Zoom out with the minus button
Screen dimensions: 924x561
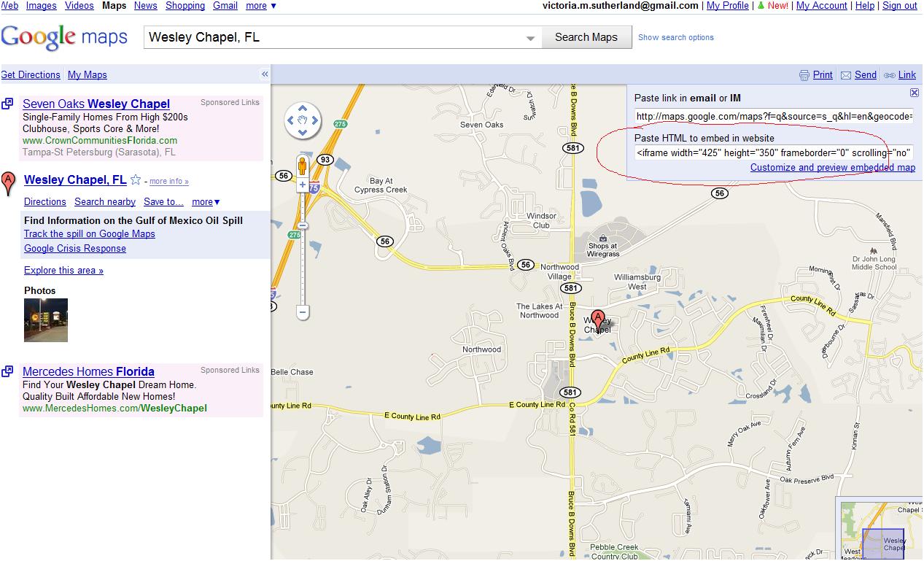coord(303,313)
